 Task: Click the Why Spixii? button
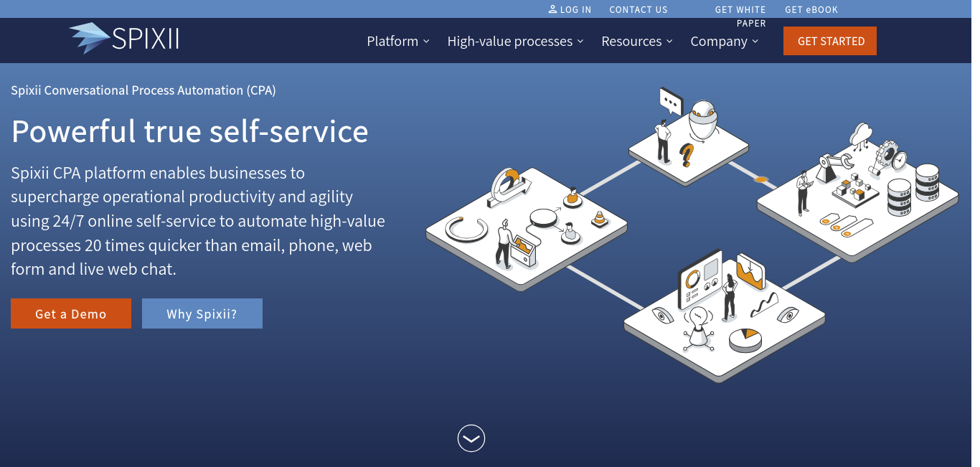coord(202,313)
